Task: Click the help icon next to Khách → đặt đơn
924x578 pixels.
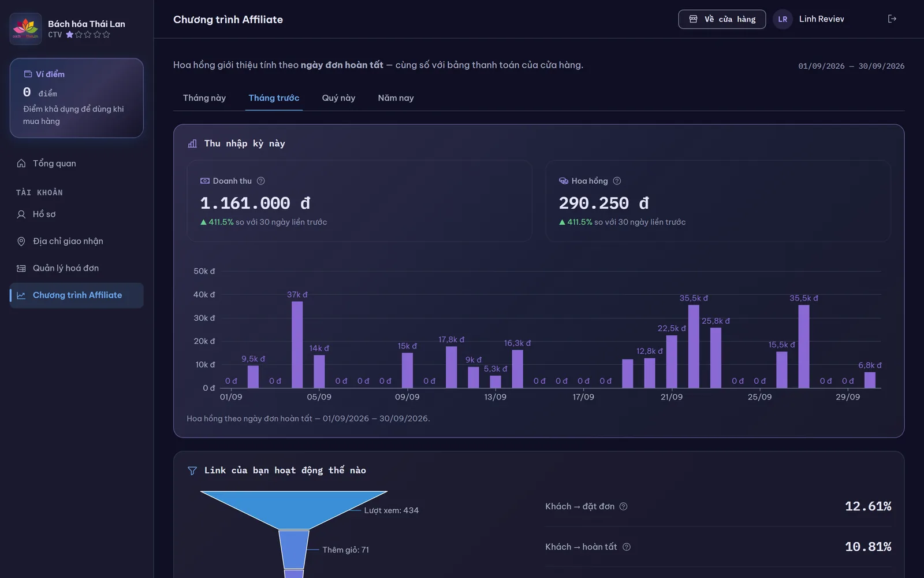Action: point(623,506)
